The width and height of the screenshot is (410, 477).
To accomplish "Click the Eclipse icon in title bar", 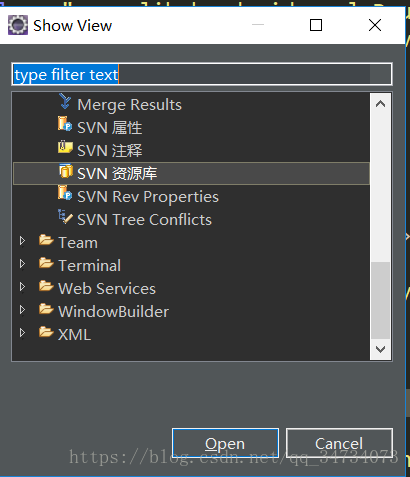I will 18,25.
